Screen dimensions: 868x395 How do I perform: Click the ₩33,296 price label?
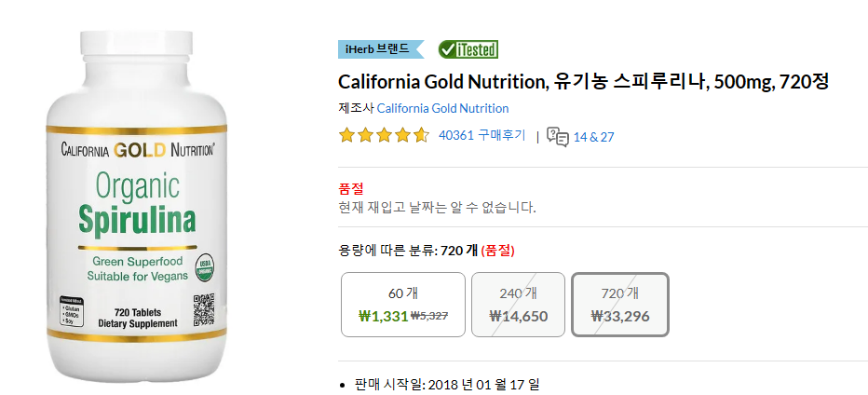click(620, 317)
